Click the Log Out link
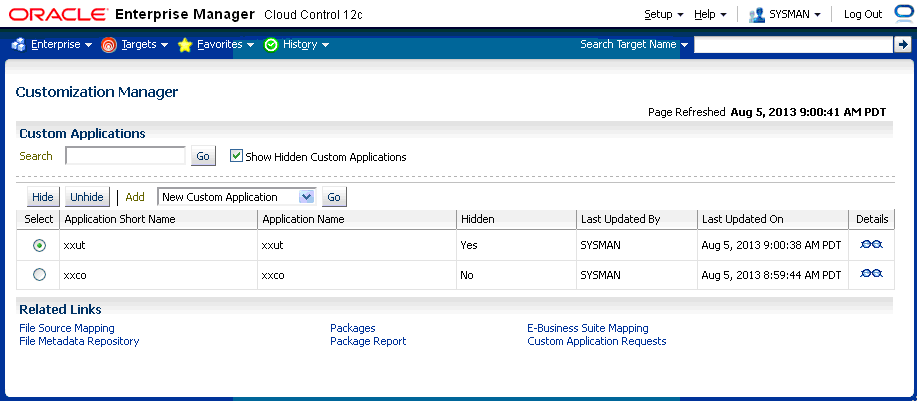This screenshot has height=401, width=917. tap(863, 15)
